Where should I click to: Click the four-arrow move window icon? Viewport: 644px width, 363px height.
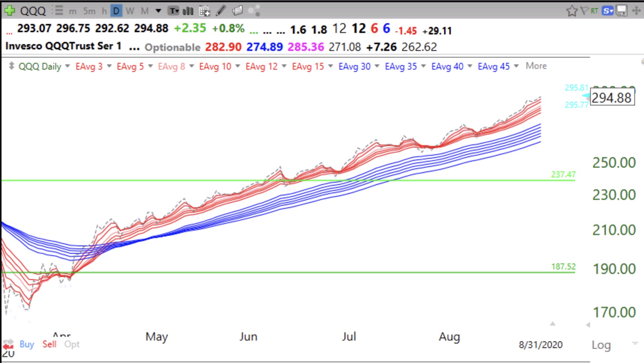636,11
